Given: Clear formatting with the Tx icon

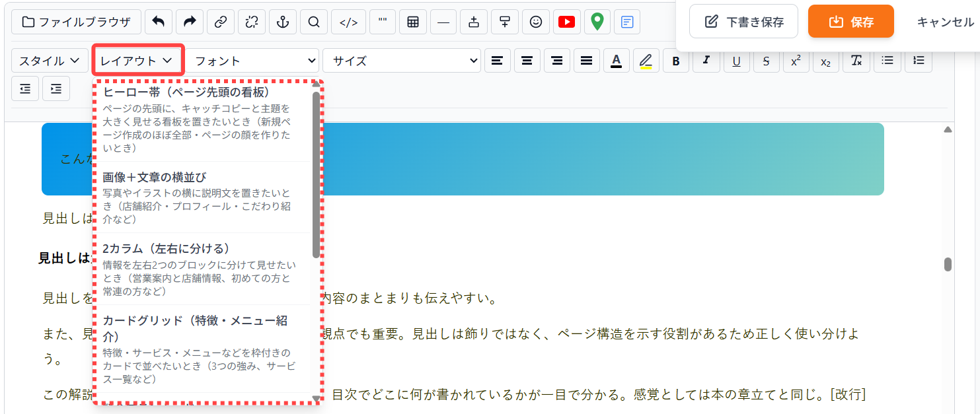Looking at the screenshot, I should (x=856, y=61).
